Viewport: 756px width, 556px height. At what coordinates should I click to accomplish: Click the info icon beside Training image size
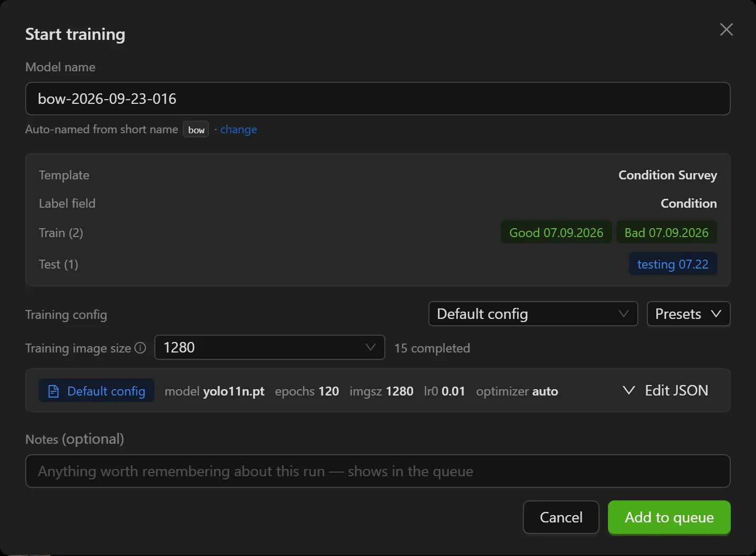tap(140, 348)
